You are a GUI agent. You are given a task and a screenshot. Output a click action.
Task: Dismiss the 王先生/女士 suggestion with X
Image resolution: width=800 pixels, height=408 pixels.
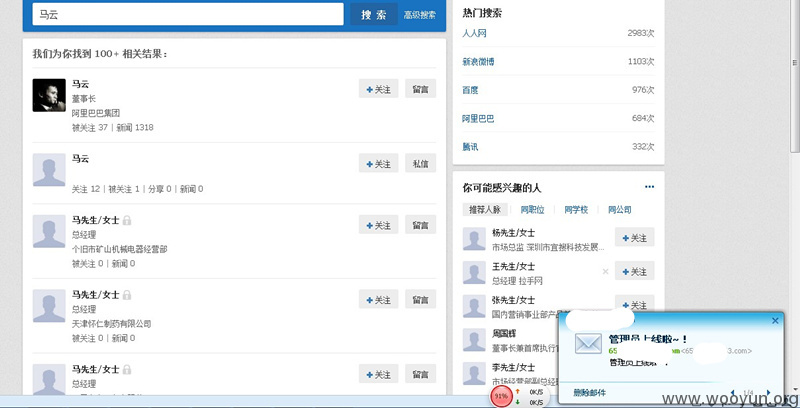[606, 272]
